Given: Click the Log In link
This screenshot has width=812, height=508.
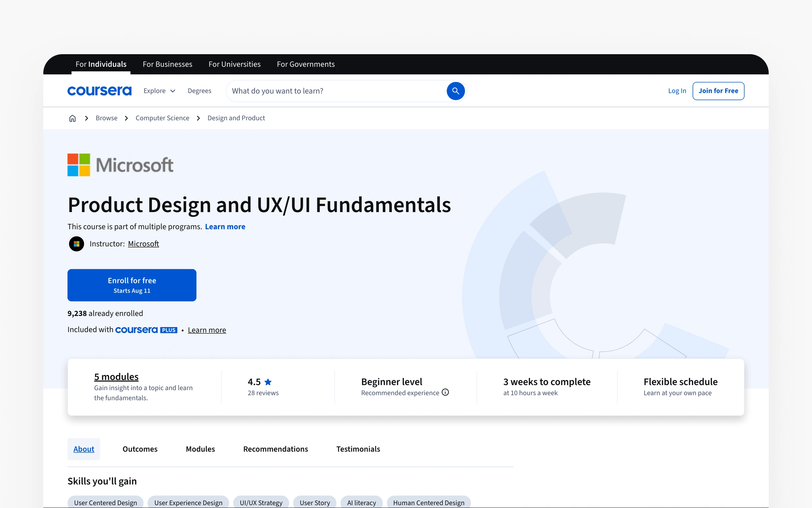Looking at the screenshot, I should tap(677, 91).
